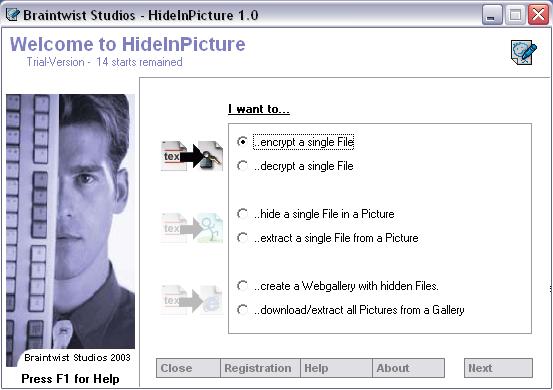Open the Registration dialog

(260, 368)
